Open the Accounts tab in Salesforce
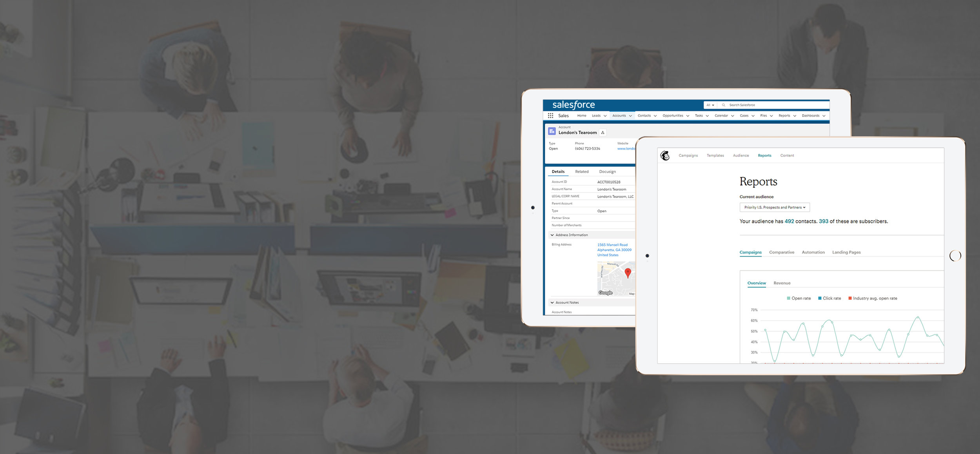 pos(619,116)
